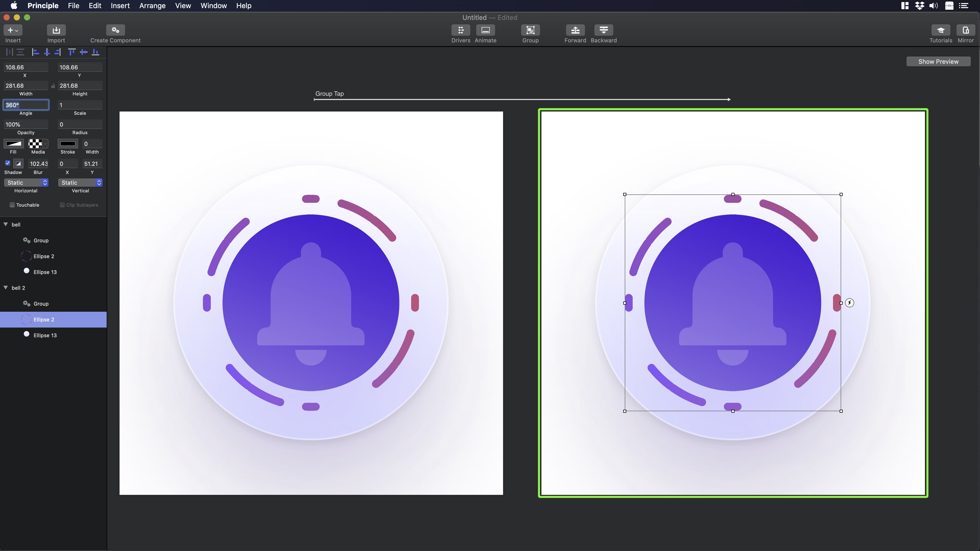This screenshot has width=980, height=551.
Task: Collapse the bell 2 artboard layer
Action: (6, 287)
